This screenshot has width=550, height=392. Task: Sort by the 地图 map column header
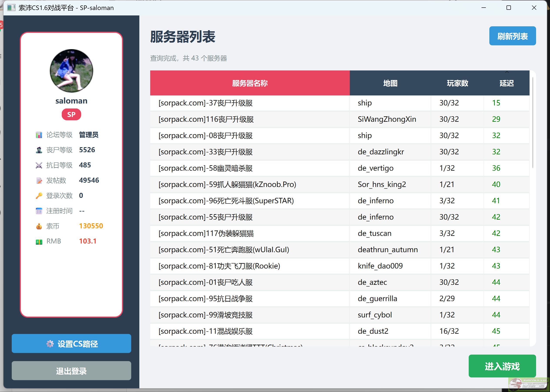click(390, 83)
